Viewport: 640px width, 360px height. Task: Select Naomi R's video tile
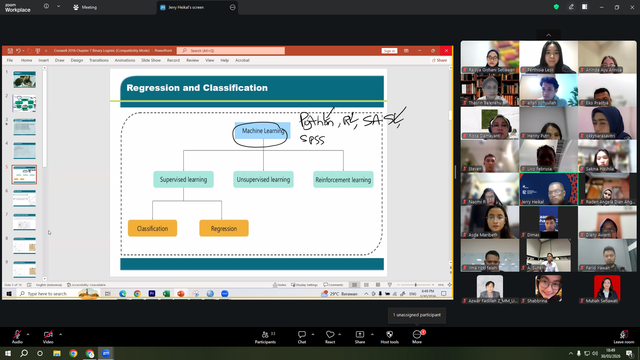coord(490,189)
